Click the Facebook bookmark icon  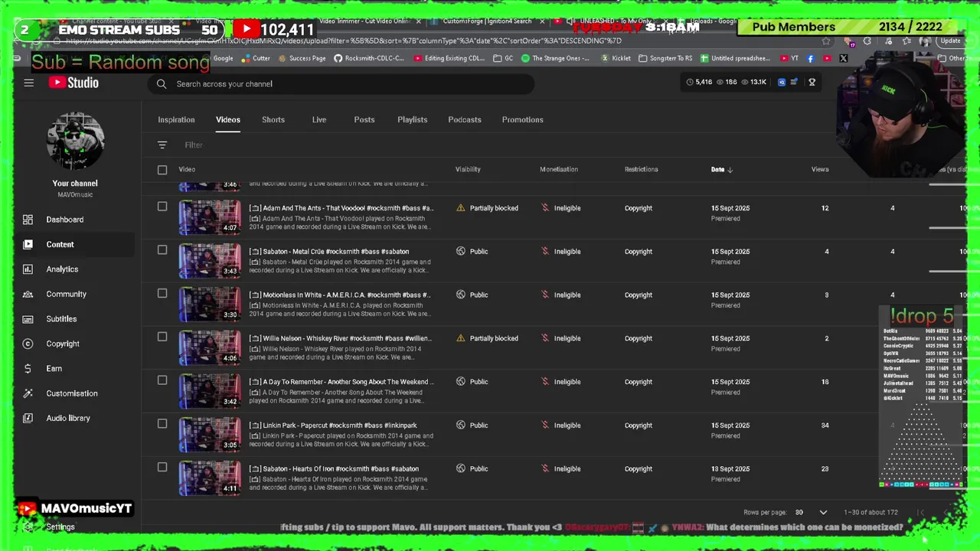coord(811,58)
